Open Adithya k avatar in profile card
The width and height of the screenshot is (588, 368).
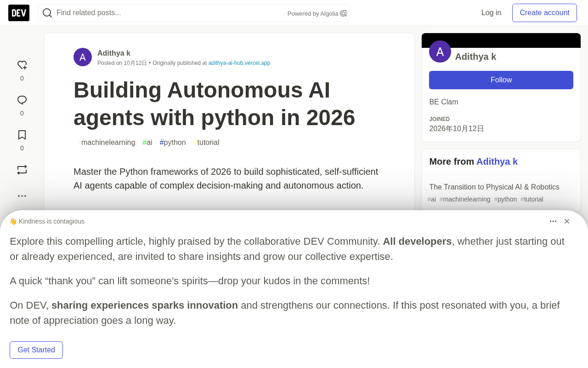click(440, 52)
